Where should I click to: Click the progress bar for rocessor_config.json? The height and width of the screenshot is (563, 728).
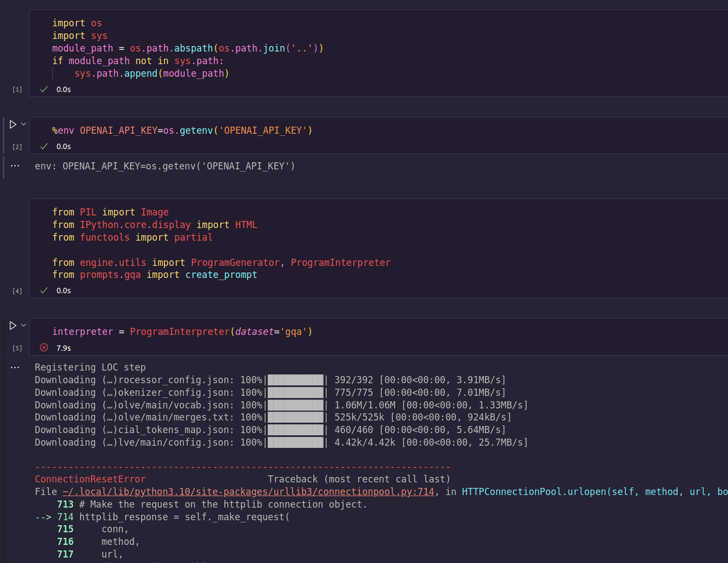(296, 380)
